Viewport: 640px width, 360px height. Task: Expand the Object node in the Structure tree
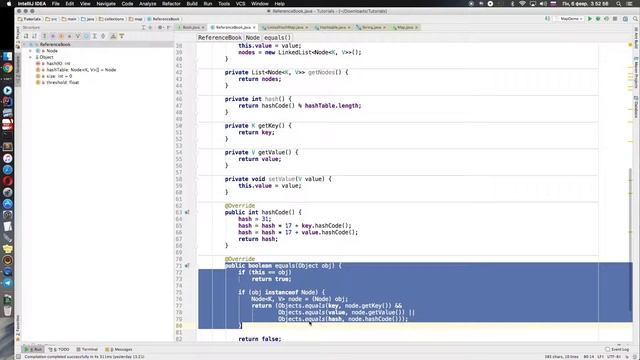point(30,58)
